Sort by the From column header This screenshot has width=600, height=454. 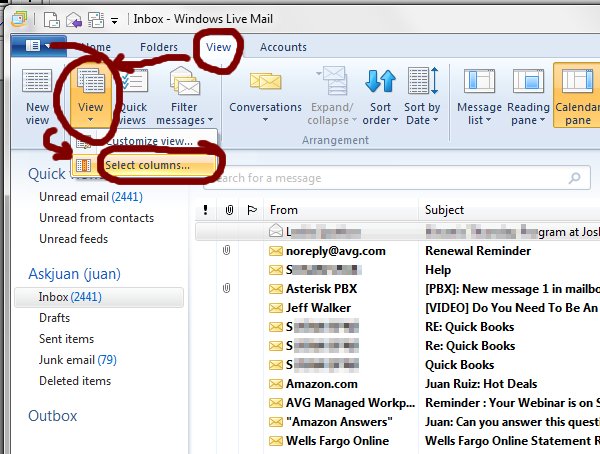[341, 210]
